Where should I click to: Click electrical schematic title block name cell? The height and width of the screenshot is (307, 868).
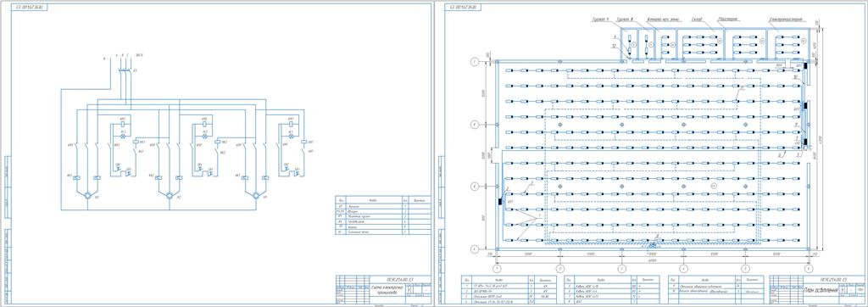(387, 290)
